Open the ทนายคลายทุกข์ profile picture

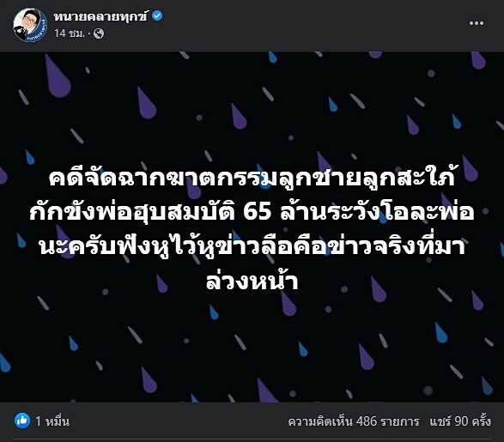30,25
